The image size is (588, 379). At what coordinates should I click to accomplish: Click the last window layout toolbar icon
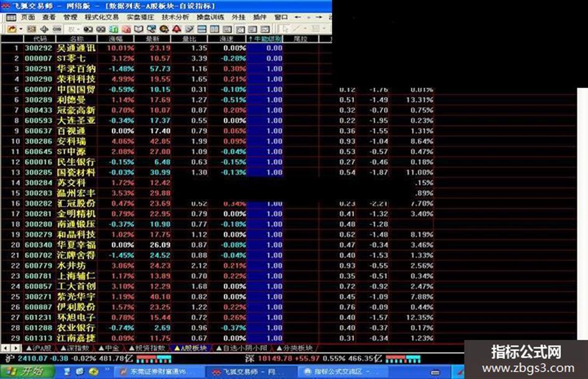pyautogui.click(x=265, y=29)
